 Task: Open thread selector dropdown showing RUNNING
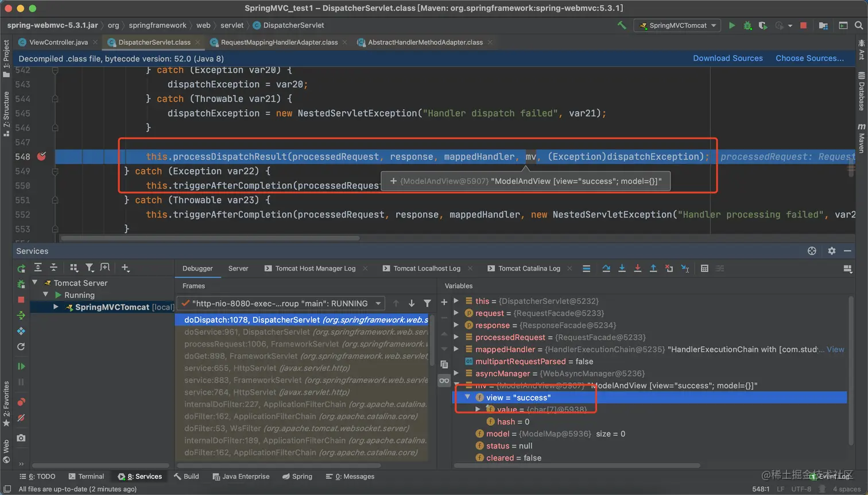[x=281, y=303]
